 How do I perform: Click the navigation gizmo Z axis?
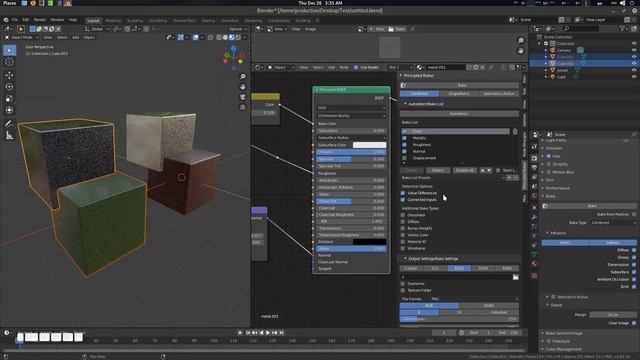pos(233,48)
